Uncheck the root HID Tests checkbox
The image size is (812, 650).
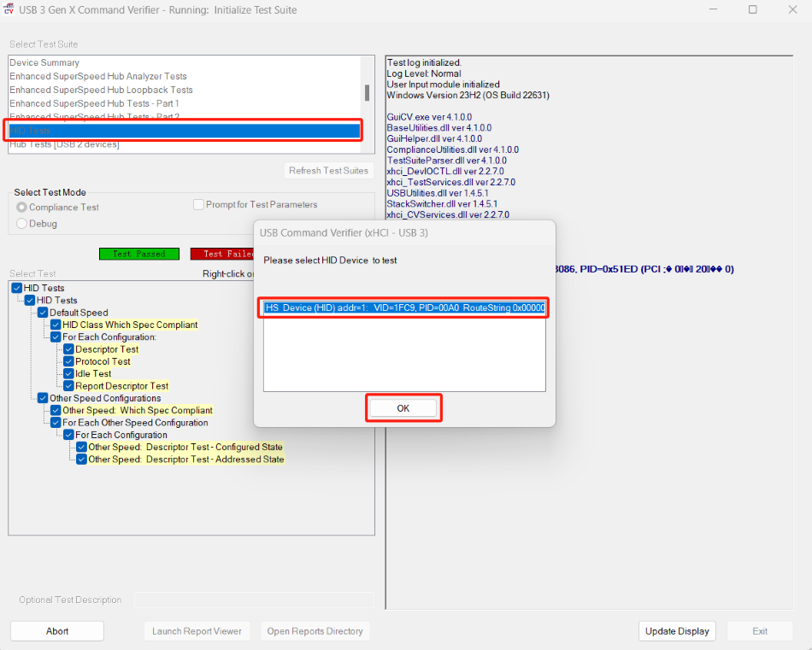pyautogui.click(x=17, y=288)
